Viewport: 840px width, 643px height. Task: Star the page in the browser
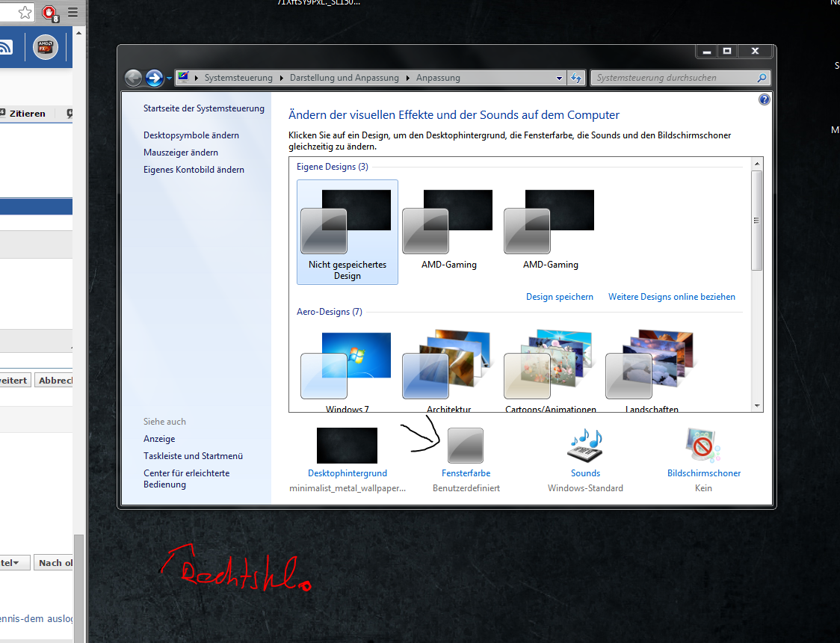tap(25, 12)
